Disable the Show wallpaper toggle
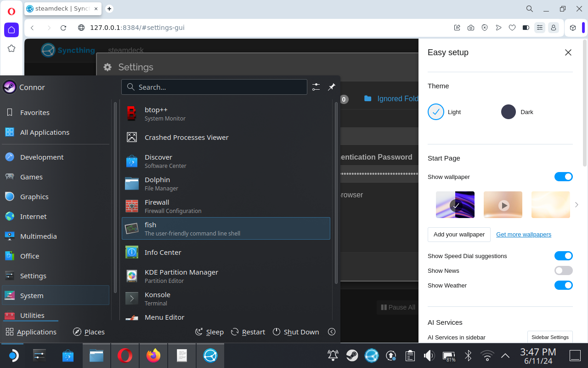The height and width of the screenshot is (368, 588). coord(563,177)
